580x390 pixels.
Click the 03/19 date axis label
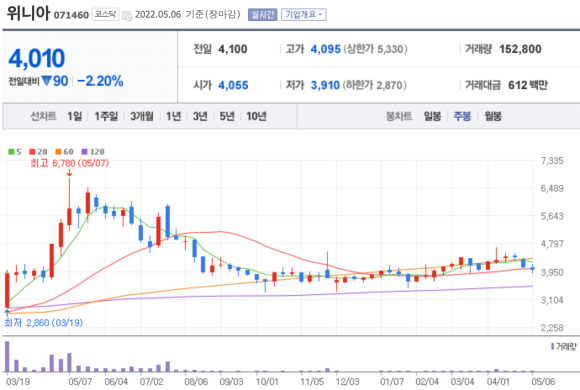pyautogui.click(x=18, y=381)
